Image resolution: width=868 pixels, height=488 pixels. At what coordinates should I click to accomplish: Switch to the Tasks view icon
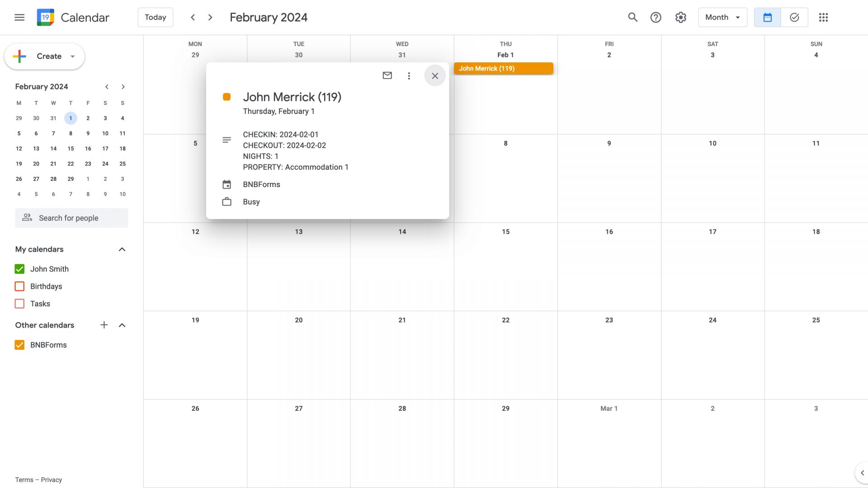(x=795, y=17)
